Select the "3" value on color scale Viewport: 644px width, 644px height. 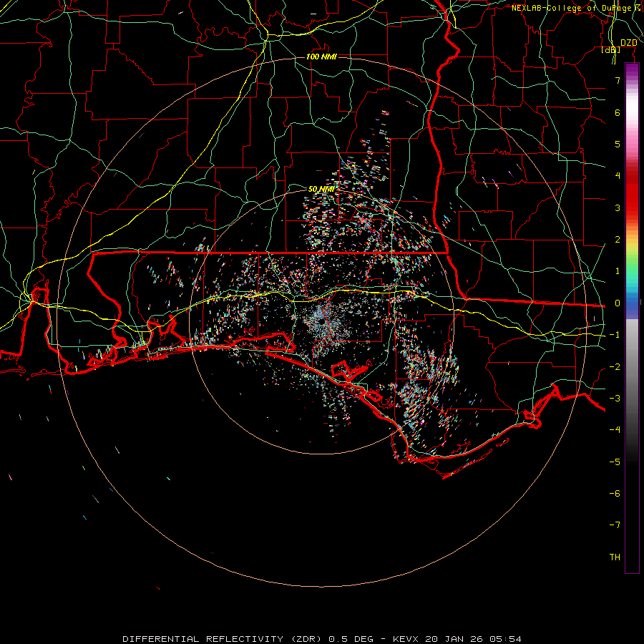coord(618,208)
